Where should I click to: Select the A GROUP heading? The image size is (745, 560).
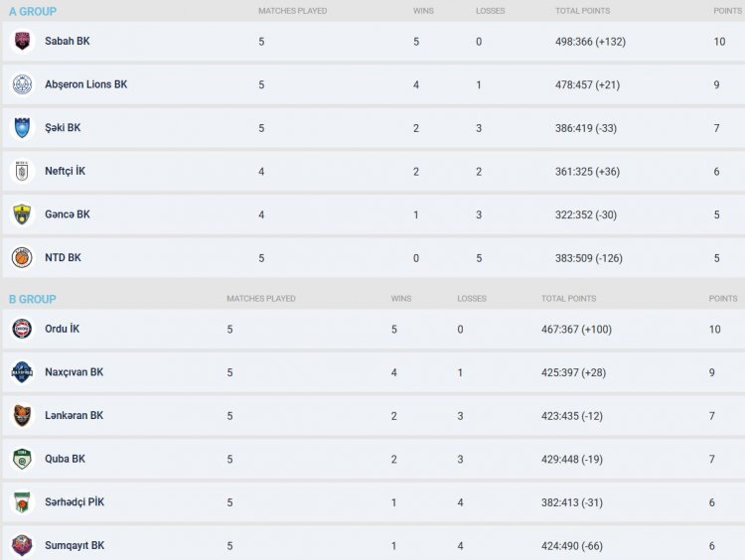tap(33, 12)
